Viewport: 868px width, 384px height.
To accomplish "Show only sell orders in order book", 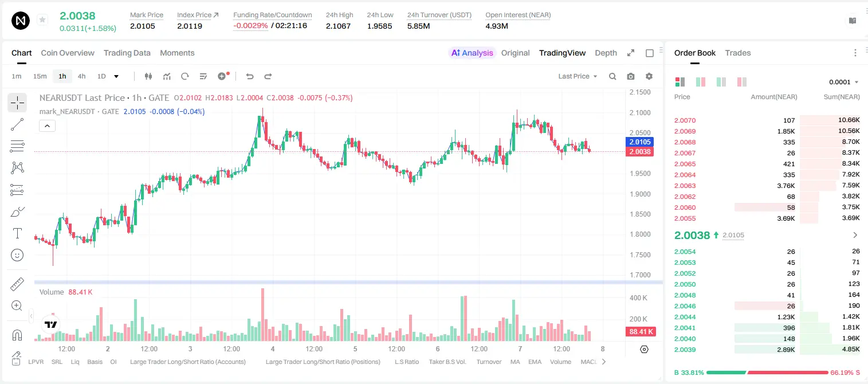I will 741,82.
